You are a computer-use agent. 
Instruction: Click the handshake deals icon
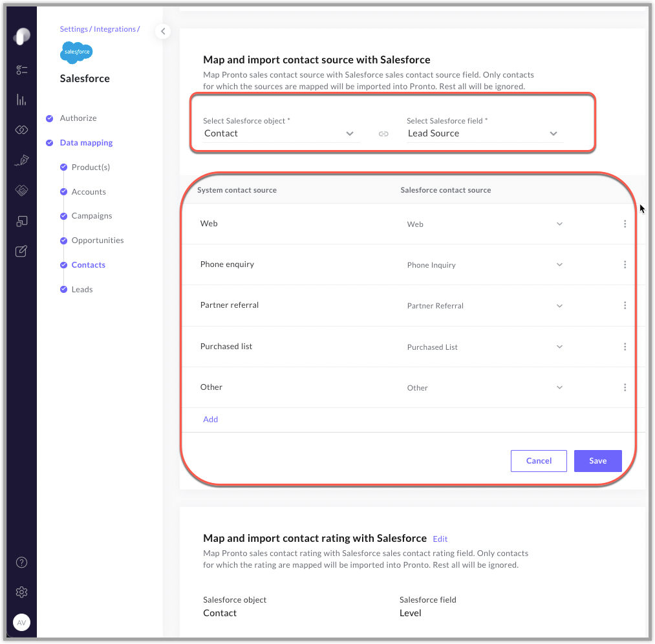click(21, 190)
